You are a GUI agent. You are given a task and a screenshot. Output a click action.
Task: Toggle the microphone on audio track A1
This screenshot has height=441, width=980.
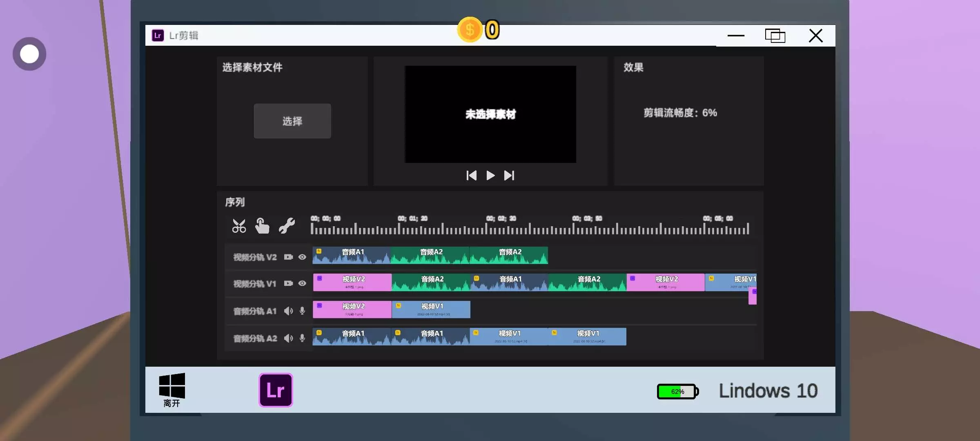pyautogui.click(x=302, y=311)
